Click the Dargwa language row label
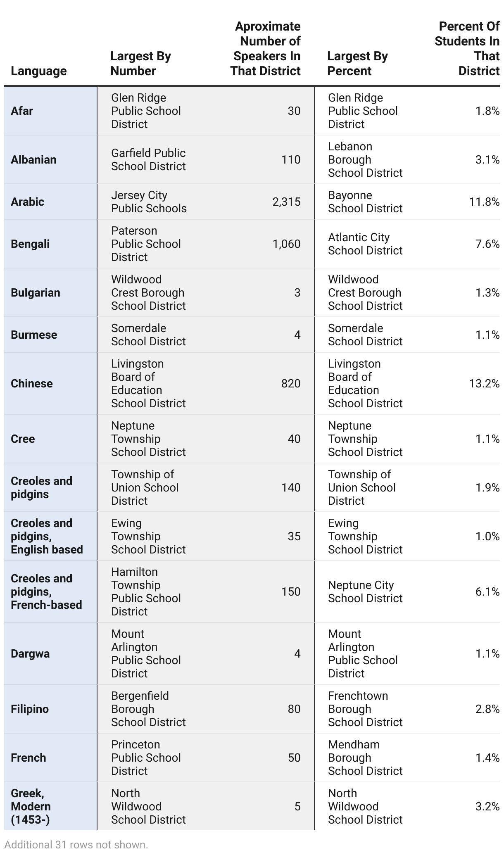This screenshot has height=855, width=504. [30, 653]
